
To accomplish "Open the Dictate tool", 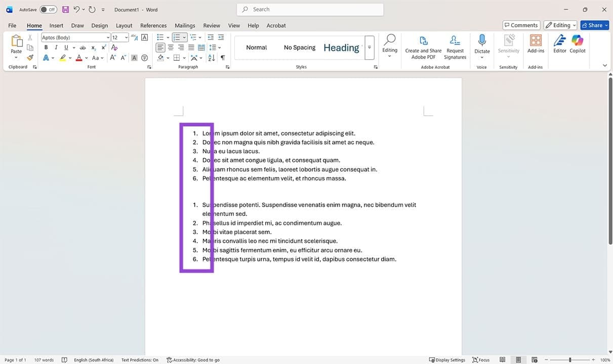I will point(481,43).
